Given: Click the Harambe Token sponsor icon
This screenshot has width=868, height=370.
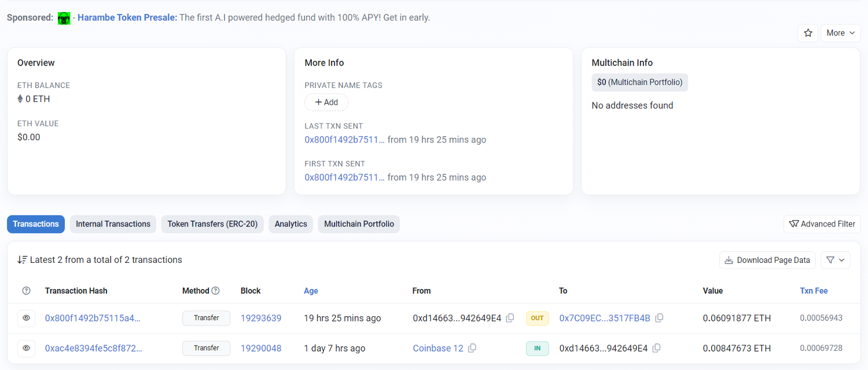Looking at the screenshot, I should pos(64,18).
